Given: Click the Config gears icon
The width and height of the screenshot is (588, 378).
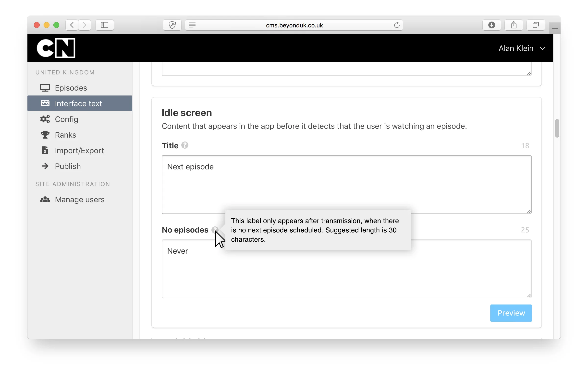Looking at the screenshot, I should 45,119.
